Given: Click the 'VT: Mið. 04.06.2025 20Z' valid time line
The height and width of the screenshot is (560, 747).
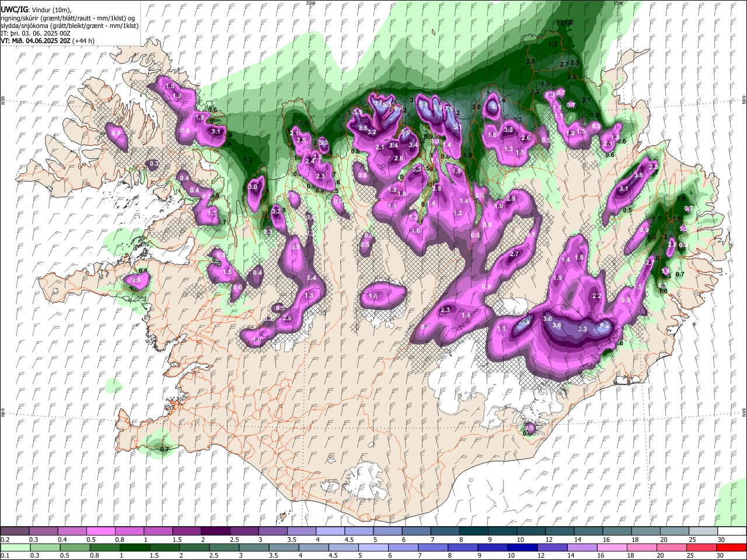Looking at the screenshot, I should (x=36, y=41).
